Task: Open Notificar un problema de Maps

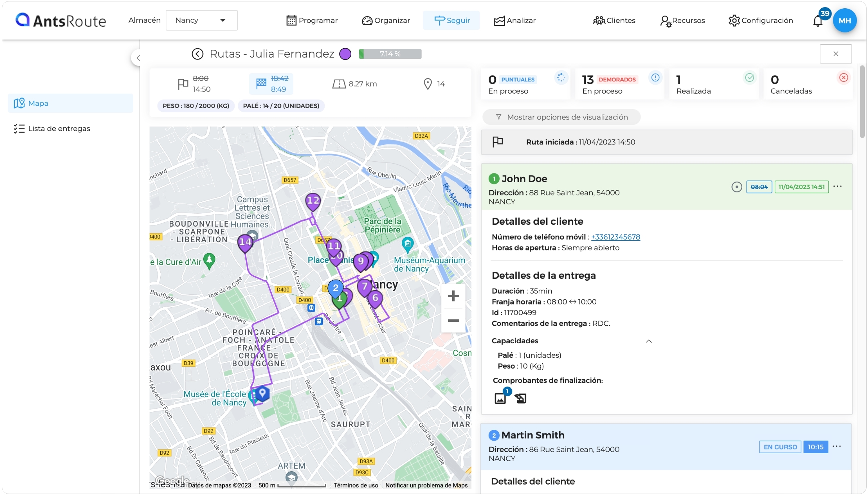Action: click(x=426, y=486)
